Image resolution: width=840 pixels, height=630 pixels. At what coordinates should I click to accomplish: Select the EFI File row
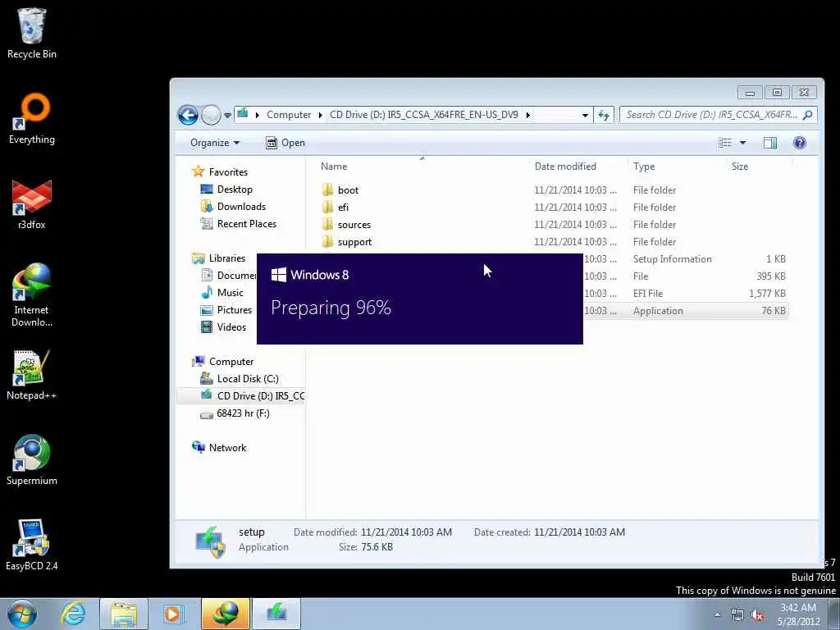pos(686,294)
